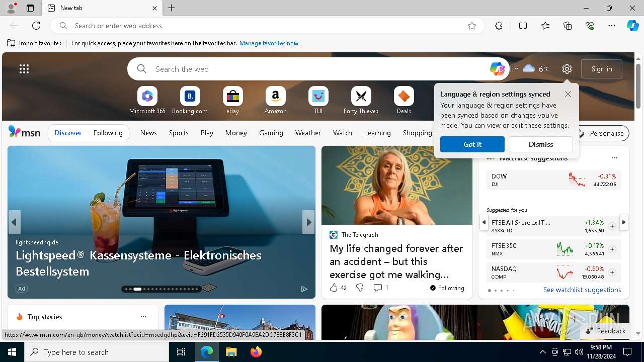This screenshot has height=362, width=644.
Task: Add NASDAQ to watchlist
Action: (x=612, y=273)
